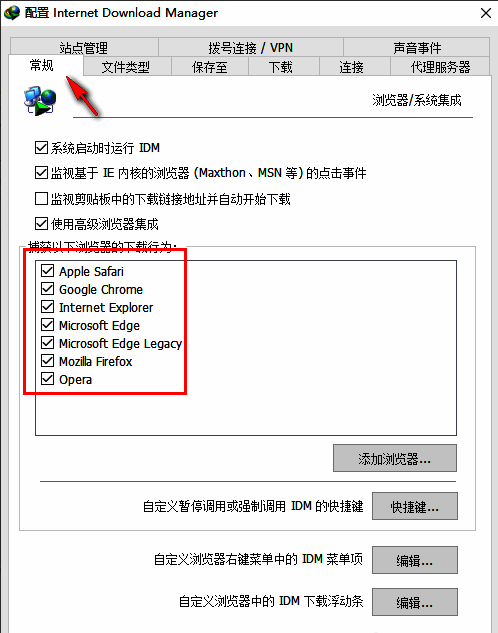Uncheck Apple Safari in browser list

click(48, 271)
